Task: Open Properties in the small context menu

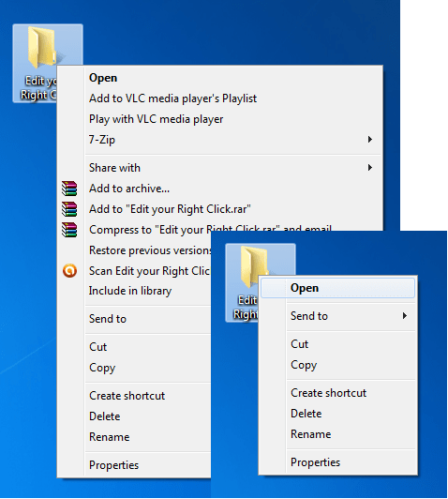Action: tap(316, 462)
